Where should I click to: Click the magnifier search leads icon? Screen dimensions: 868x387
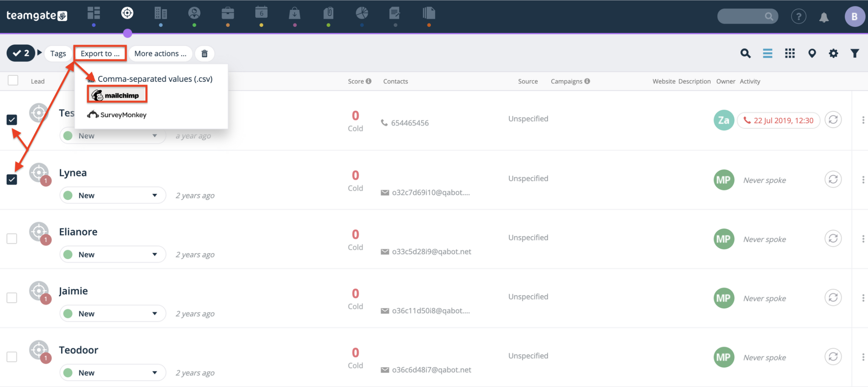745,53
